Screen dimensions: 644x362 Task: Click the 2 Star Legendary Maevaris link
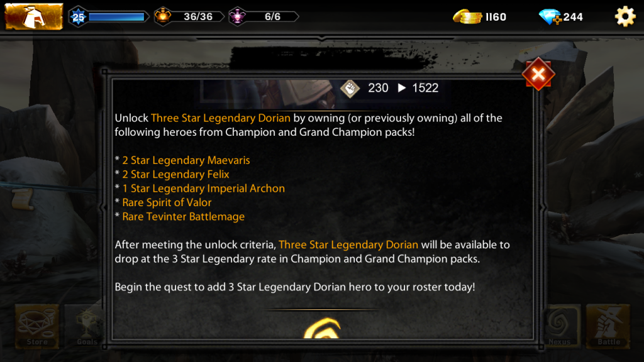coord(186,160)
